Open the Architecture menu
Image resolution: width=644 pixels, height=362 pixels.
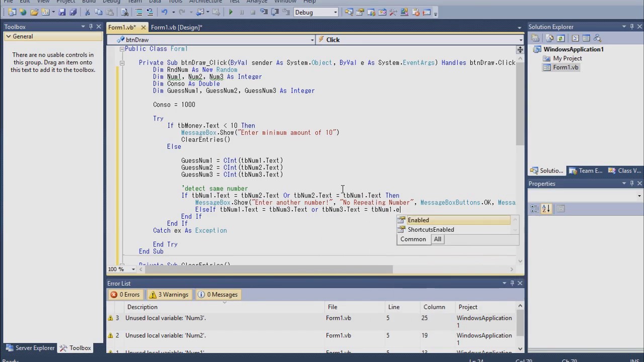[x=205, y=2]
